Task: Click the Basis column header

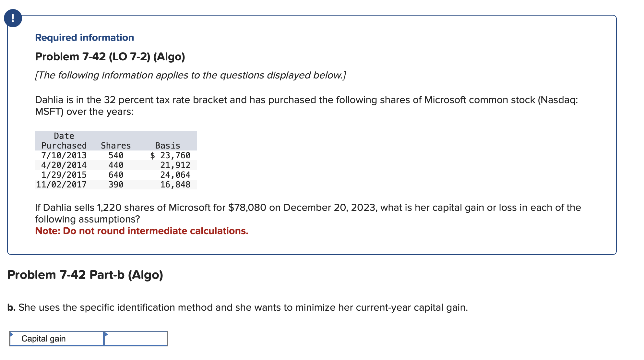Action: tap(167, 146)
